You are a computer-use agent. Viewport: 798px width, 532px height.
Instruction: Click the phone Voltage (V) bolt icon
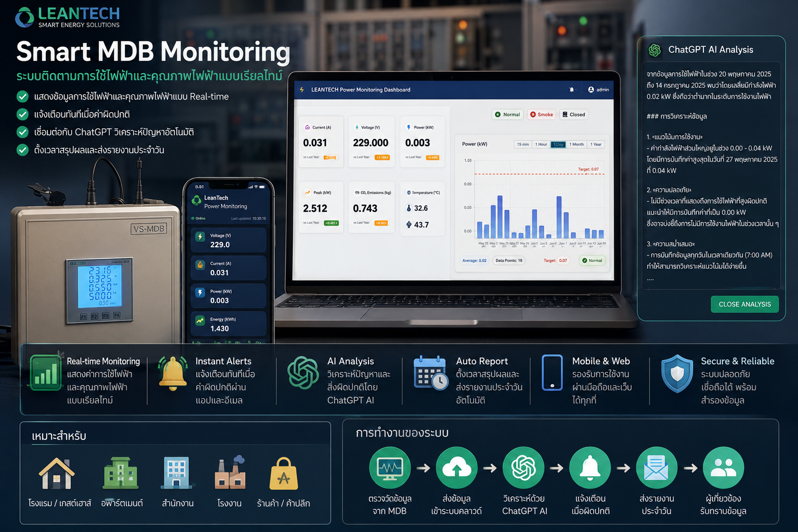(200, 237)
